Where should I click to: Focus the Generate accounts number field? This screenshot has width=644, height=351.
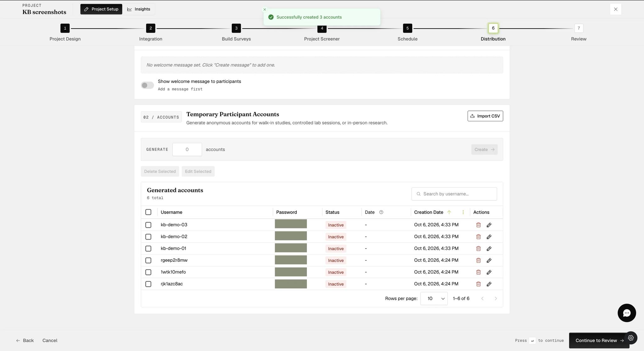(x=187, y=150)
